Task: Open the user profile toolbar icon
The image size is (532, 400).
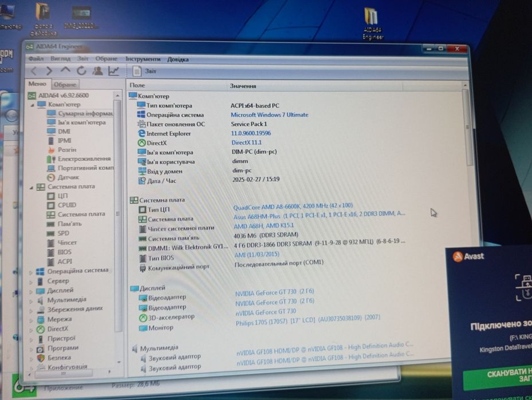Action: click(98, 70)
